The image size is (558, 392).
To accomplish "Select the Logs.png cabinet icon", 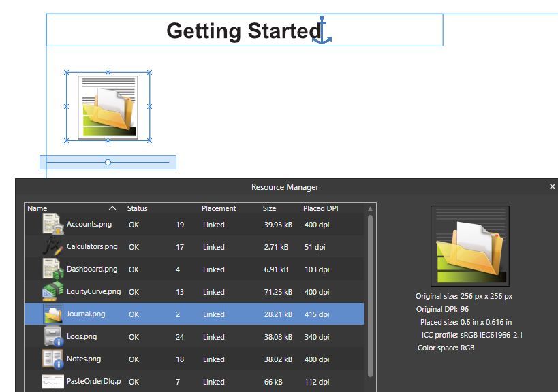I will pos(54,336).
